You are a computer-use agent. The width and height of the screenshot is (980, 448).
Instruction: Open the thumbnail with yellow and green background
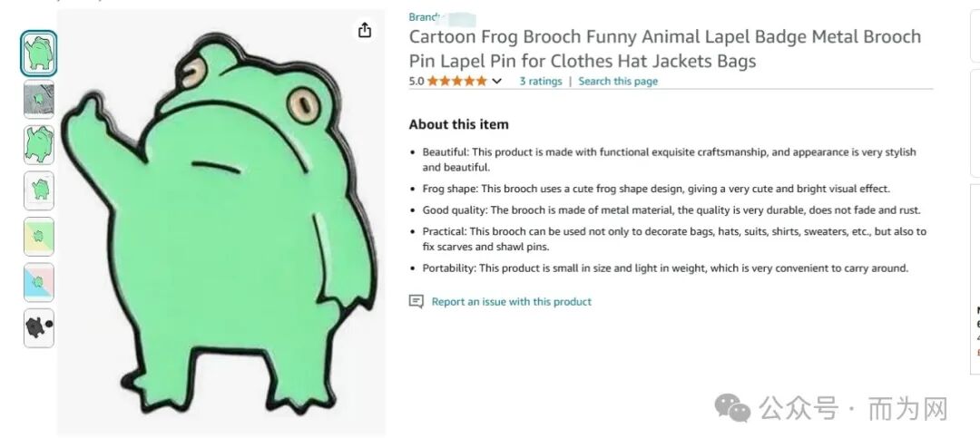[x=39, y=237]
